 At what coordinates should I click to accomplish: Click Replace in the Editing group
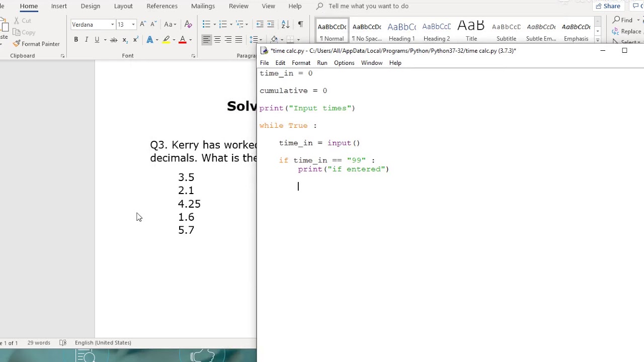click(627, 31)
